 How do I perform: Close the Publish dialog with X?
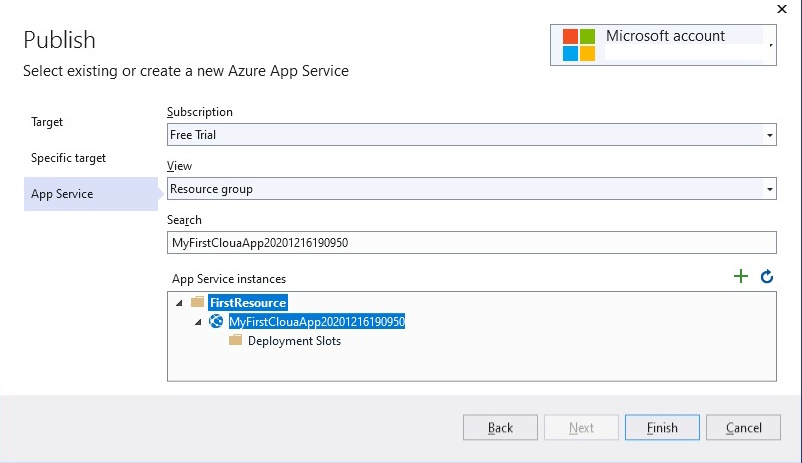[x=782, y=9]
